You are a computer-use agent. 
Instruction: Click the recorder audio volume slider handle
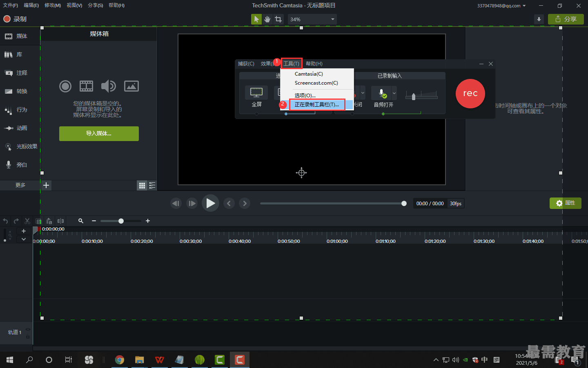(x=414, y=96)
